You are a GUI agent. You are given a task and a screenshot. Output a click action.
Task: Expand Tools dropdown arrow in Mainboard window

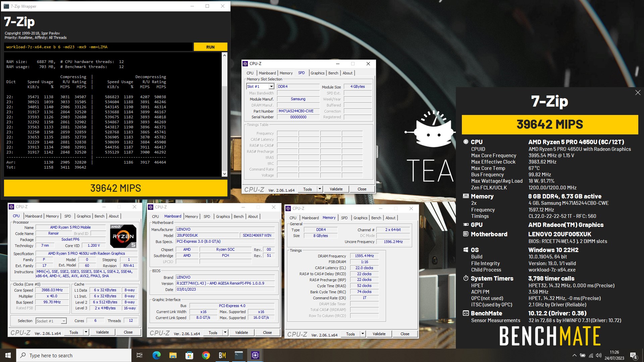225,333
